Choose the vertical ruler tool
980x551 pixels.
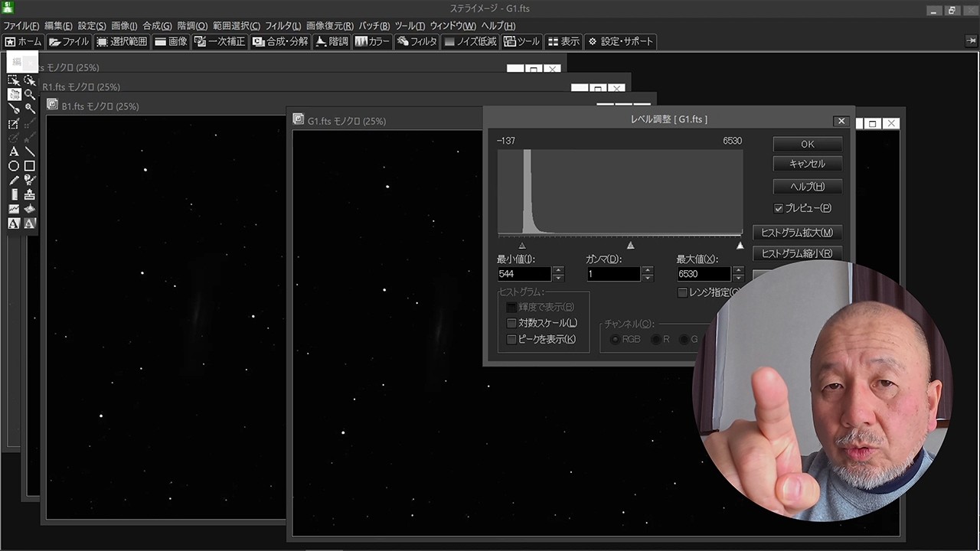14,194
